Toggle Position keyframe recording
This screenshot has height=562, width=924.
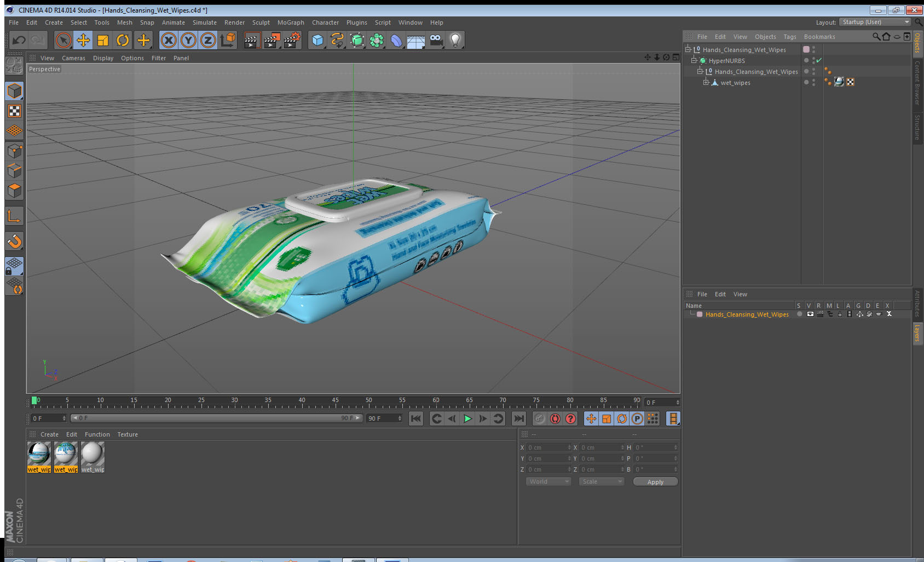click(x=591, y=418)
